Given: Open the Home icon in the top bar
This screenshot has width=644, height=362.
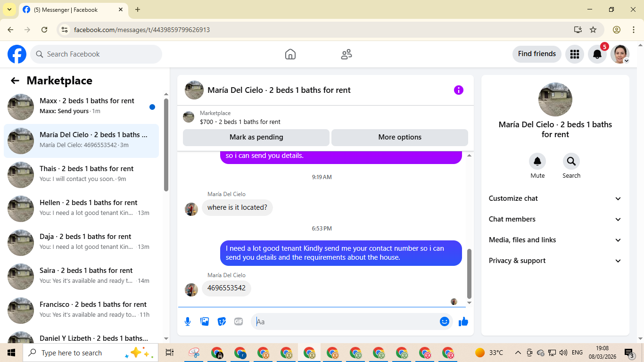Looking at the screenshot, I should pyautogui.click(x=290, y=54).
